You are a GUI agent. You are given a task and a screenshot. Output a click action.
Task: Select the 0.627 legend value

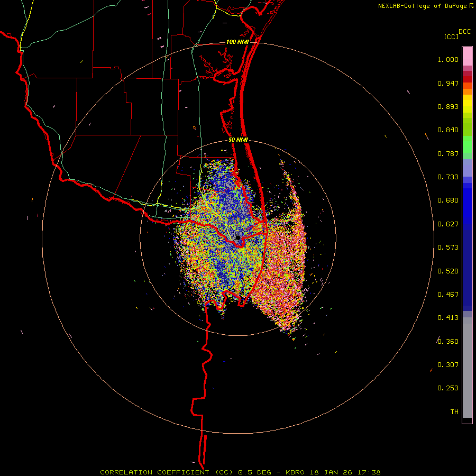448,224
